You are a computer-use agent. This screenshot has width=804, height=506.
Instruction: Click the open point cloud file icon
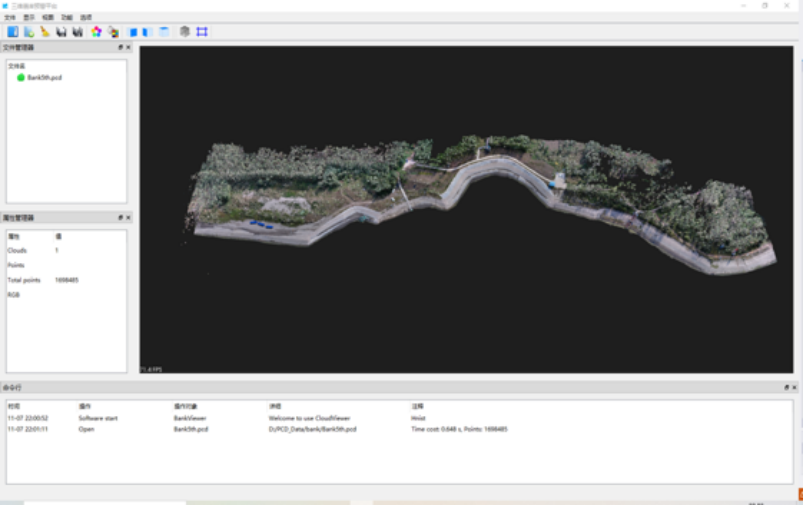29,32
